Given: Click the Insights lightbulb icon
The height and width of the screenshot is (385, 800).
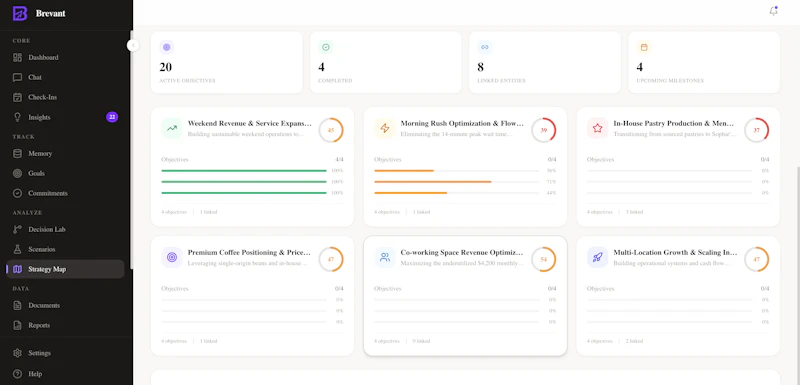Looking at the screenshot, I should [17, 117].
